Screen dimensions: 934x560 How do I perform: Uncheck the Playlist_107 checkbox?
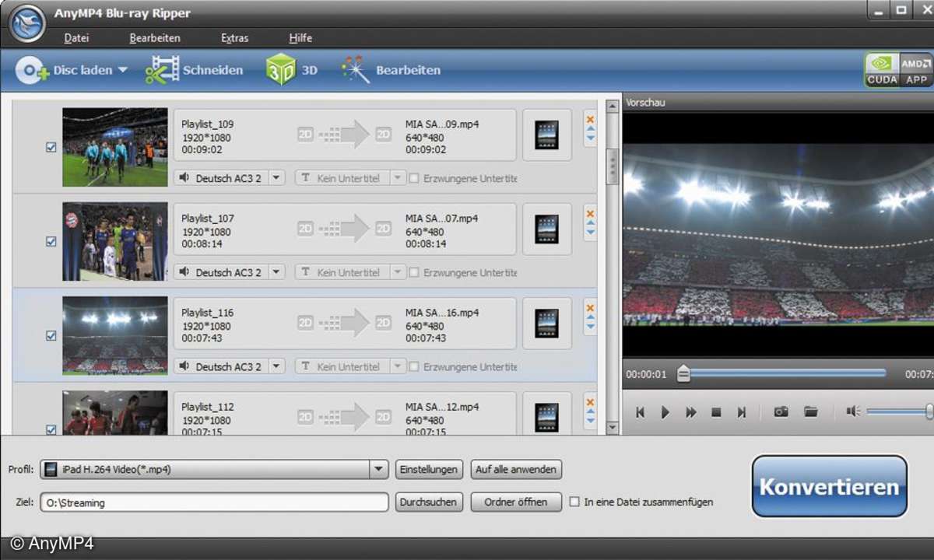(x=51, y=241)
